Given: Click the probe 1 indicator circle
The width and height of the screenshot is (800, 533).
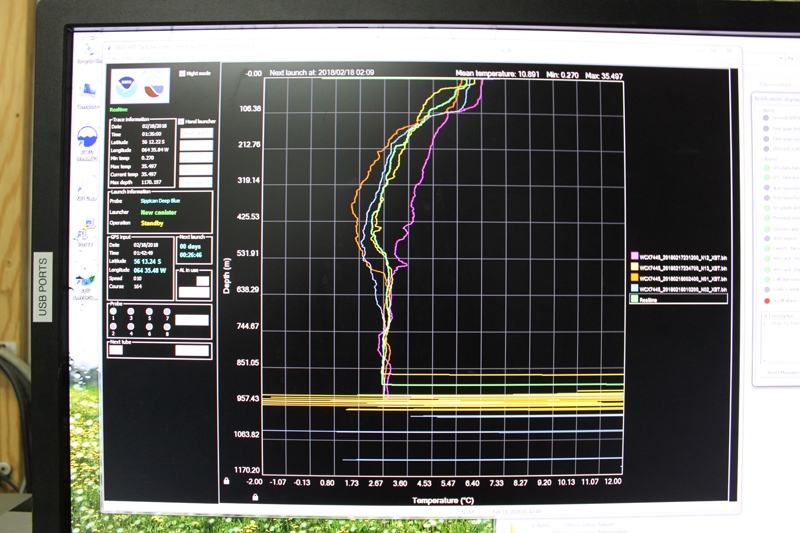Looking at the screenshot, I should click(114, 311).
